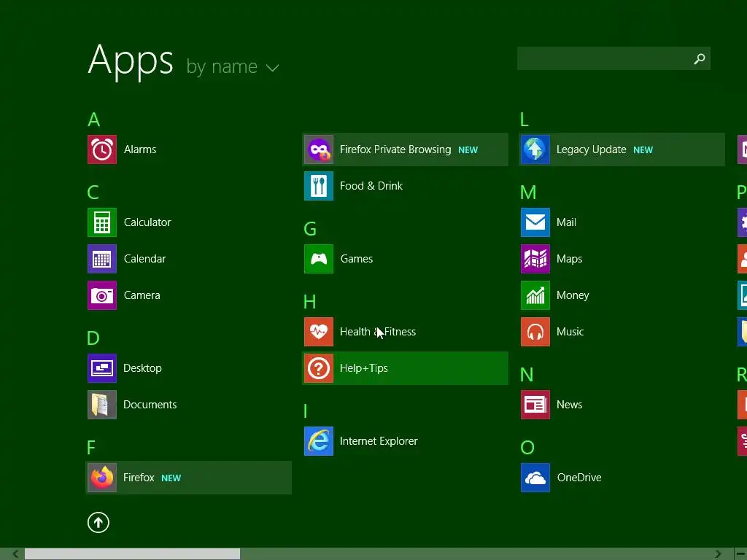Select the N group header
The width and height of the screenshot is (747, 560).
click(x=527, y=375)
